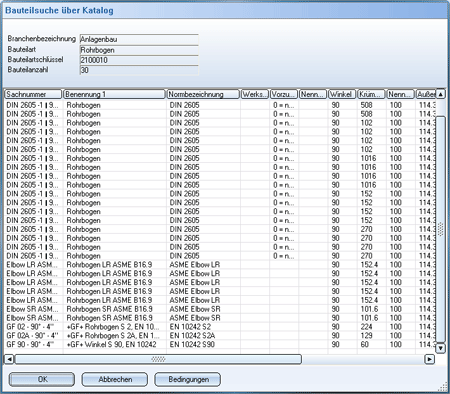This screenshot has height=394, width=450.
Task: Select the first Rohrbogen LR ASME B16.9 row
Action: (x=220, y=265)
